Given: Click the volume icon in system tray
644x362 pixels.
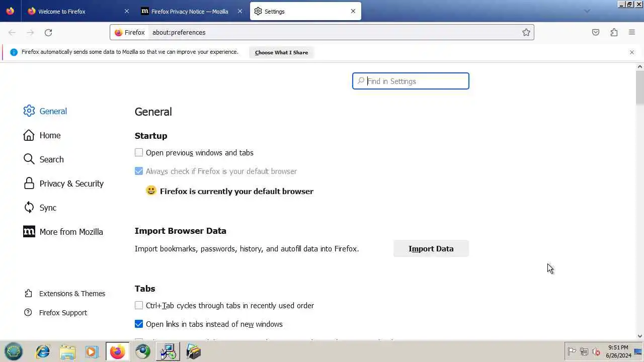Looking at the screenshot, I should pyautogui.click(x=596, y=352).
